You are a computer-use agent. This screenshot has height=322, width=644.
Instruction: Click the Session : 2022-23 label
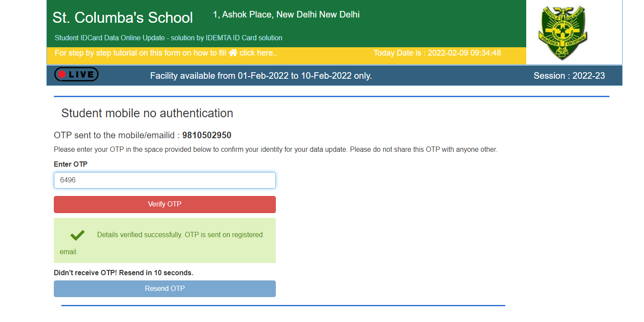click(569, 76)
